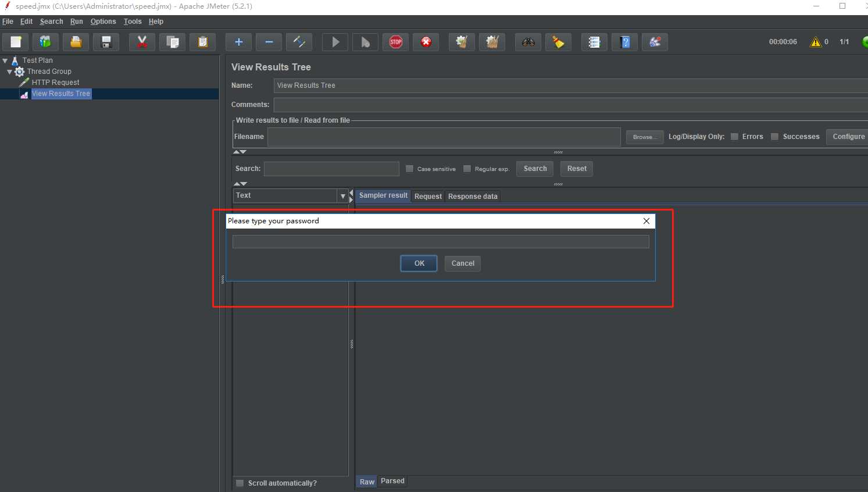This screenshot has width=868, height=492.
Task: Open the Edit menu
Action: (x=26, y=22)
